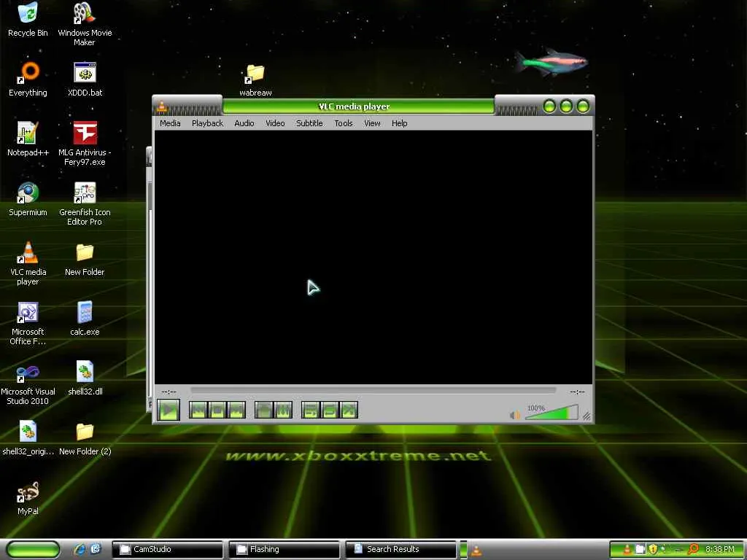
Task: Show VLC extended settings equalizer button
Action: 282,410
